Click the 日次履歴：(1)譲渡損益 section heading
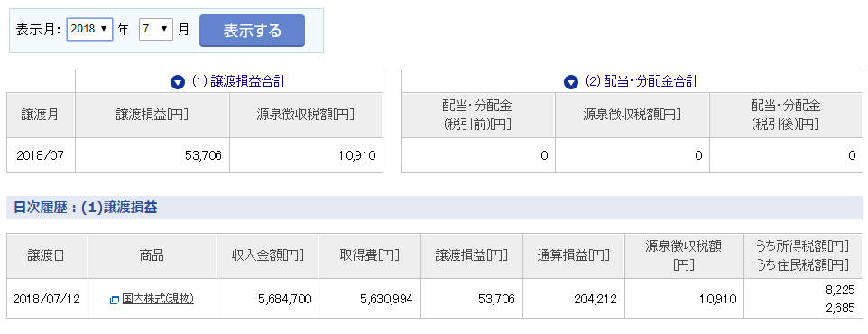 click(x=85, y=208)
